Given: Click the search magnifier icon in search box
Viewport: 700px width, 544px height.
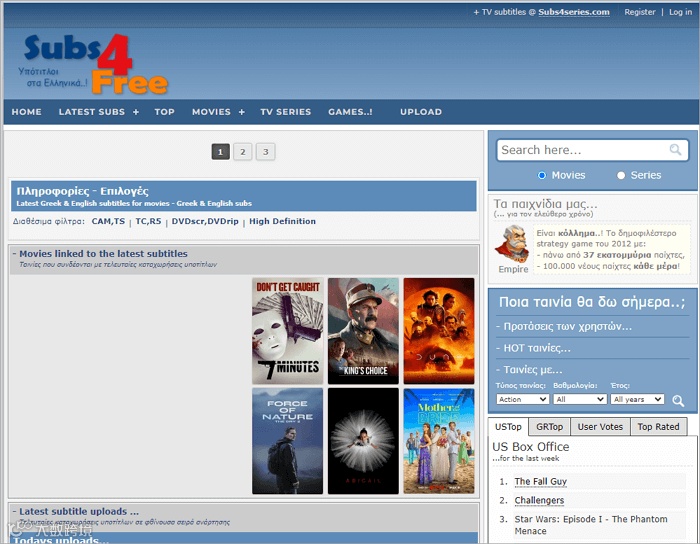Looking at the screenshot, I should [x=675, y=149].
